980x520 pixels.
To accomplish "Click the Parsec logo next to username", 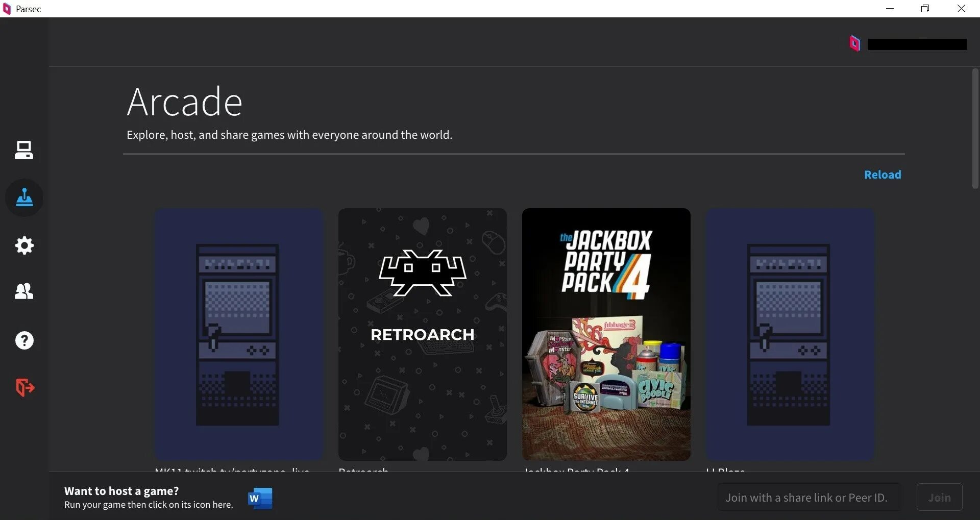I will click(x=855, y=44).
